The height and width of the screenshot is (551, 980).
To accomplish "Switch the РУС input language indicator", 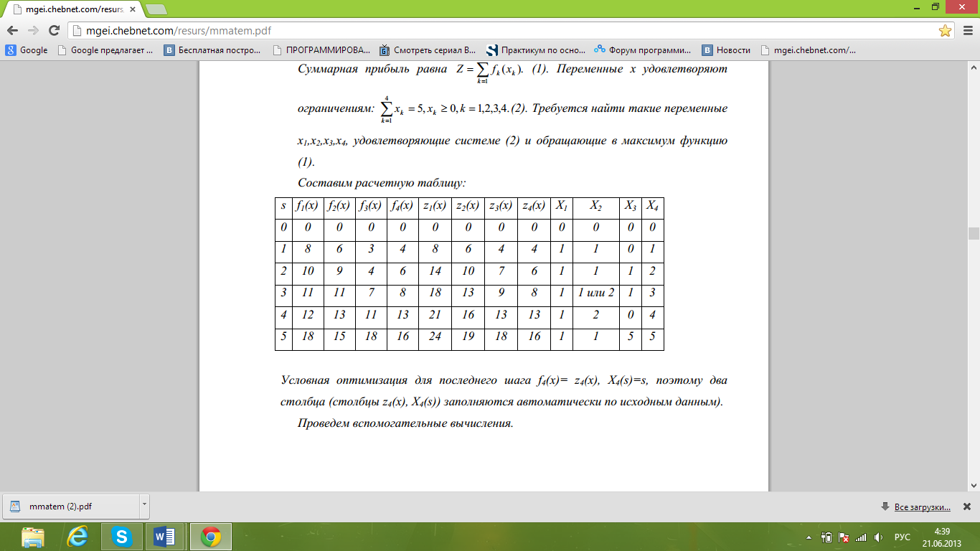I will [x=903, y=537].
